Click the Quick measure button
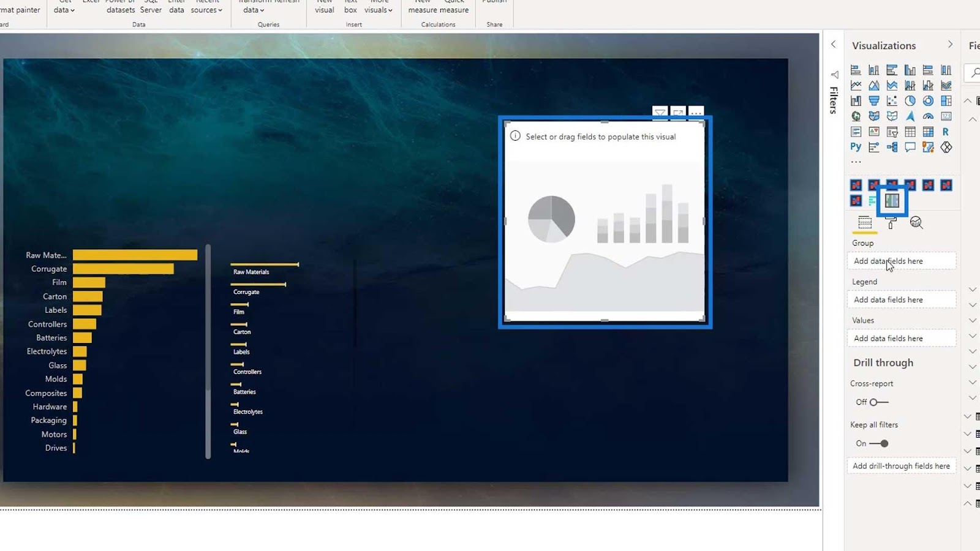The height and width of the screenshot is (551, 980). tap(454, 7)
